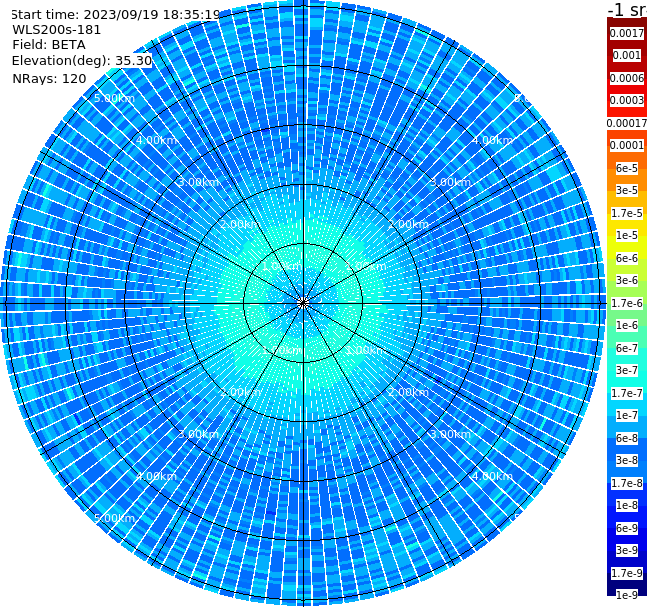Select the 1e-5 colorbar label
Screen dimensions: 647x607
627,235
